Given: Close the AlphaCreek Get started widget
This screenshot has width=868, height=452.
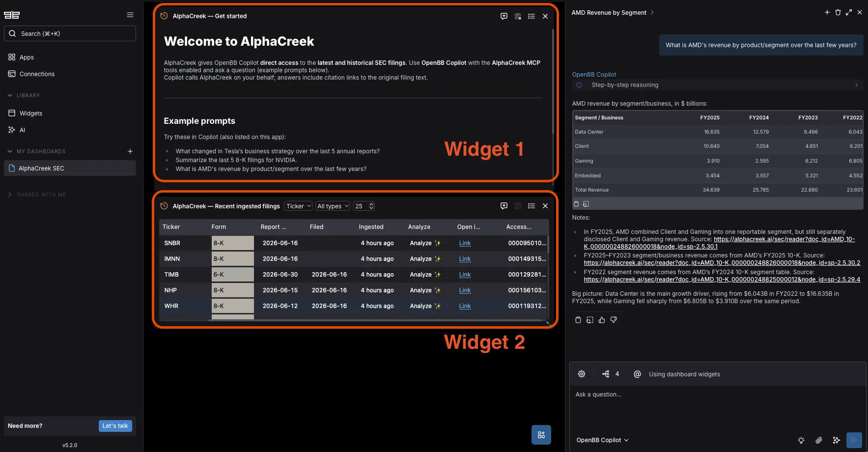Looking at the screenshot, I should (x=545, y=16).
